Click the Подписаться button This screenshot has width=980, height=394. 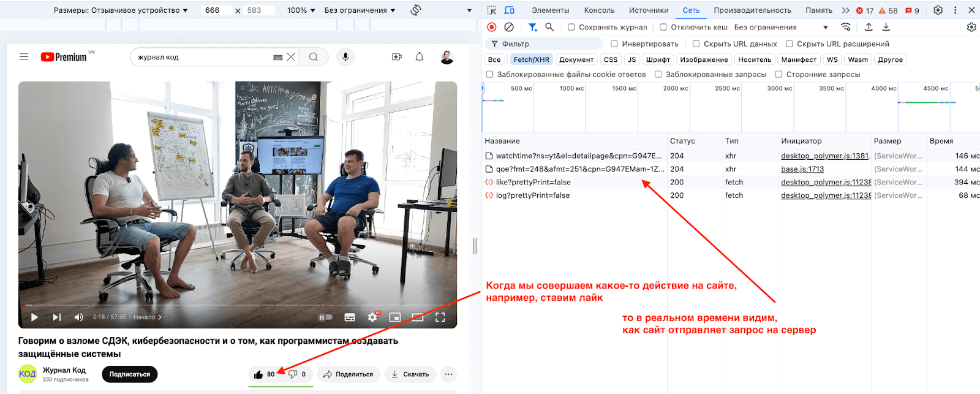coord(130,374)
